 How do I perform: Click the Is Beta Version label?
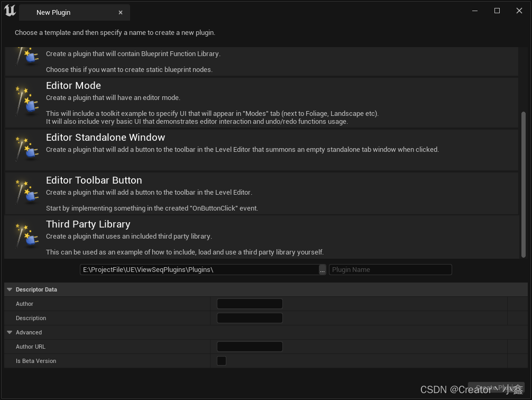click(x=36, y=361)
